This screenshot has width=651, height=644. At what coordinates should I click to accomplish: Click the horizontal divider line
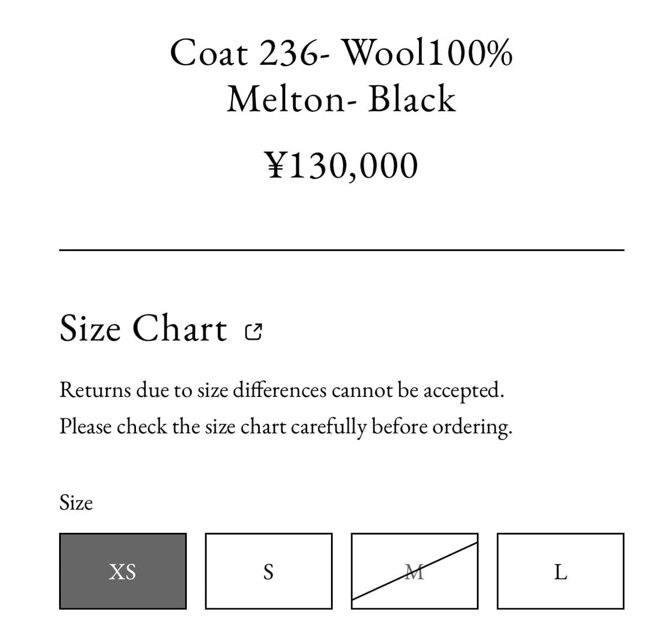click(x=341, y=249)
